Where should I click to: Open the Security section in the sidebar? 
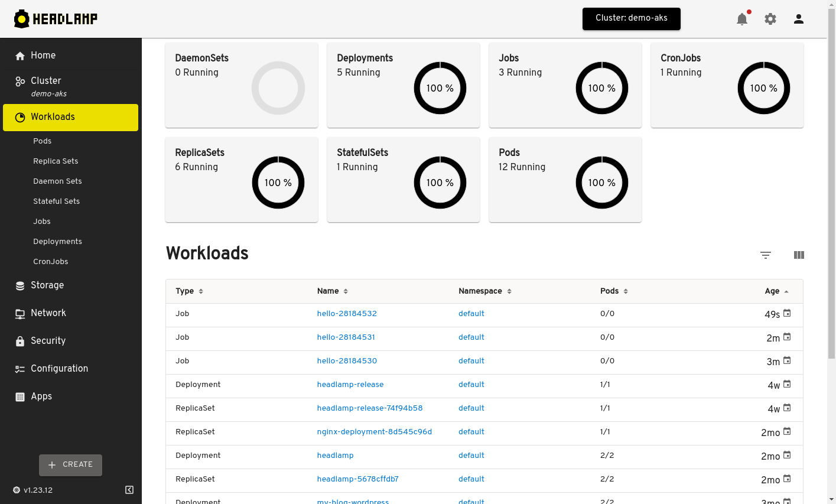pos(48,340)
